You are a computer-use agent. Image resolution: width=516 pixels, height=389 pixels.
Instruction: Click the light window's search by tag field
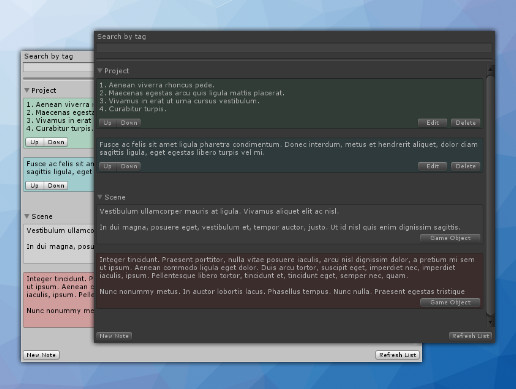(x=59, y=68)
